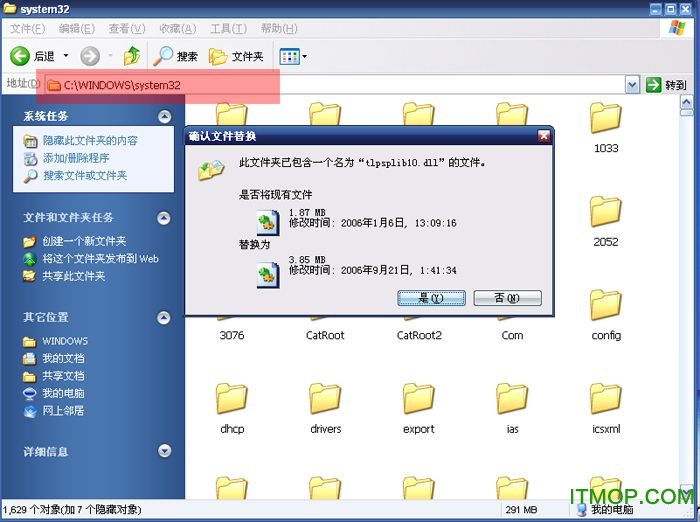Open the 帮助(H) menu
Image resolution: width=700 pixels, height=522 pixels.
pos(279,29)
